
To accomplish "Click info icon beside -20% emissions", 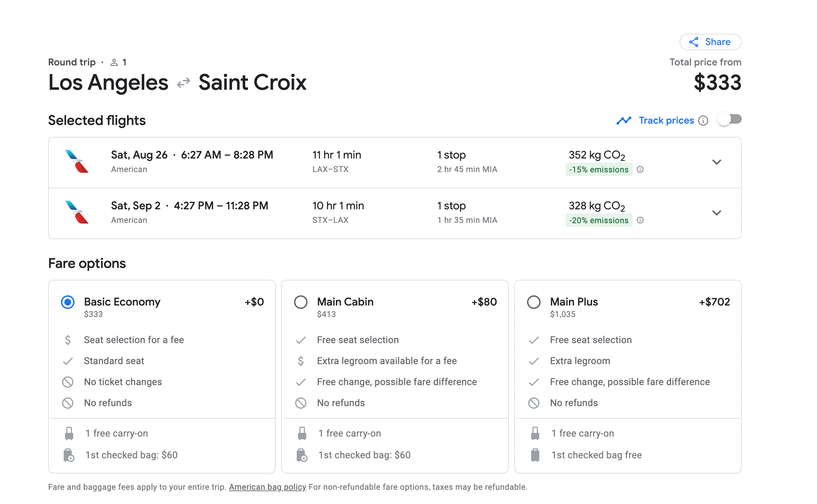I will 640,220.
